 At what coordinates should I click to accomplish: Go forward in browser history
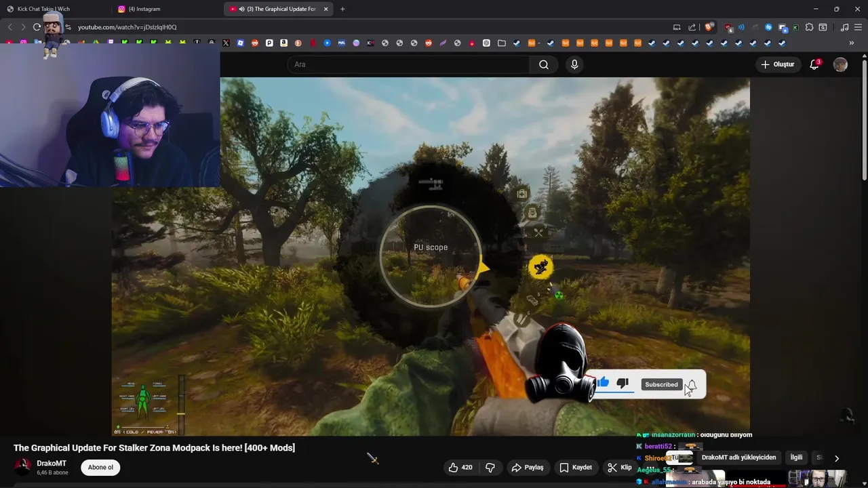point(23,27)
